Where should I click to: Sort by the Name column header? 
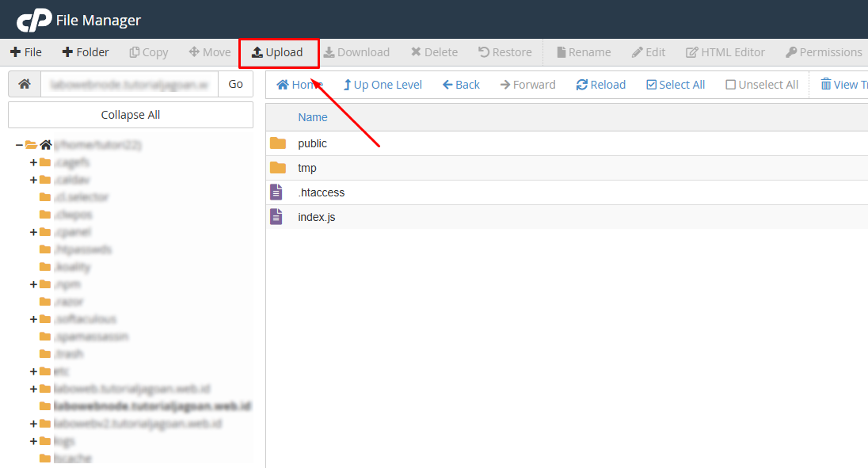click(313, 117)
